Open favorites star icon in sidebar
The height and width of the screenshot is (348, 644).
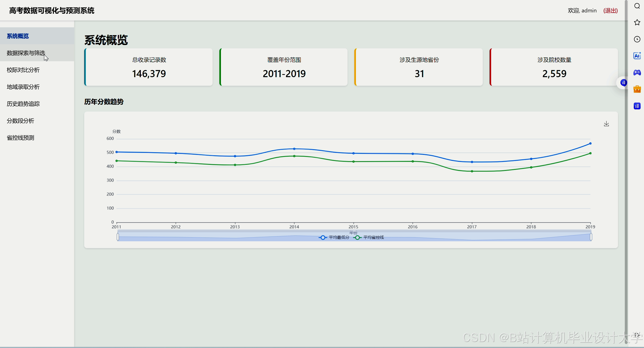pos(637,23)
